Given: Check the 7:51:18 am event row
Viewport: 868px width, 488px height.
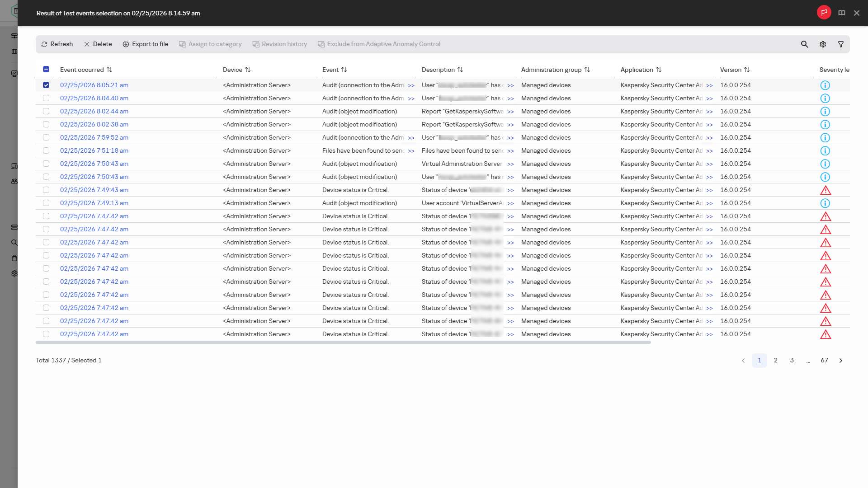Looking at the screenshot, I should click(46, 150).
